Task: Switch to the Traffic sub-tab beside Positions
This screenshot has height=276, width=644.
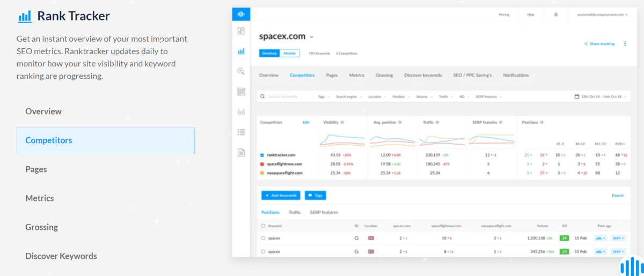Action: pos(295,213)
